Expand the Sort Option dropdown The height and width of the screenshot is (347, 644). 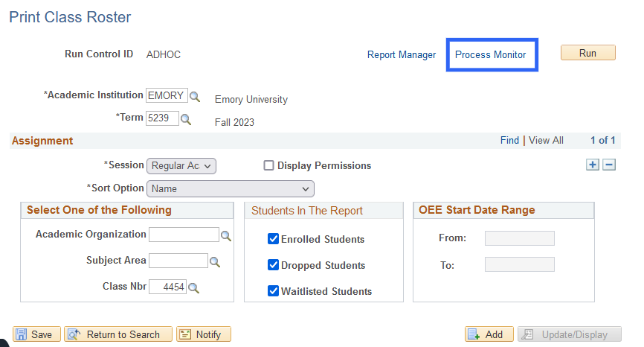[x=231, y=188]
